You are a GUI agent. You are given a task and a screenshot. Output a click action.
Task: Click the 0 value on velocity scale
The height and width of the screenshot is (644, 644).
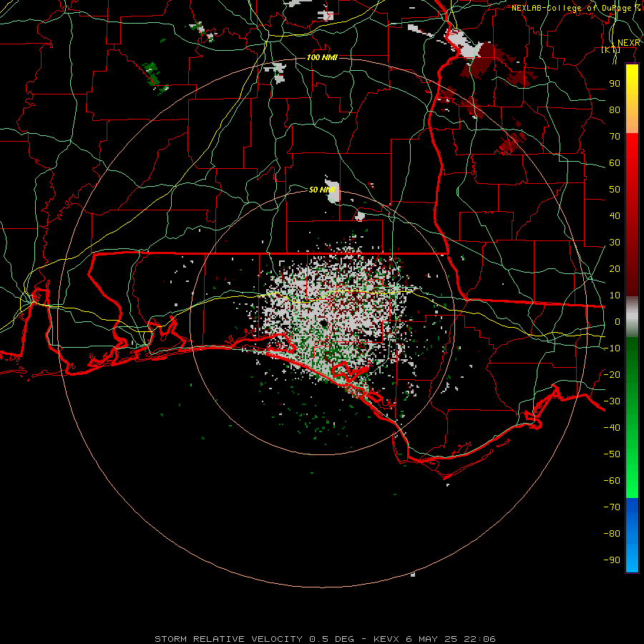618,322
